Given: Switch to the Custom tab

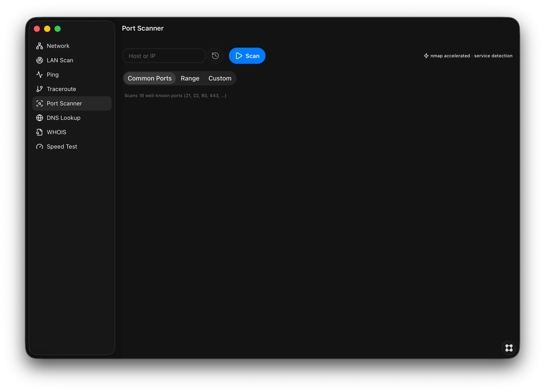Looking at the screenshot, I should point(220,78).
